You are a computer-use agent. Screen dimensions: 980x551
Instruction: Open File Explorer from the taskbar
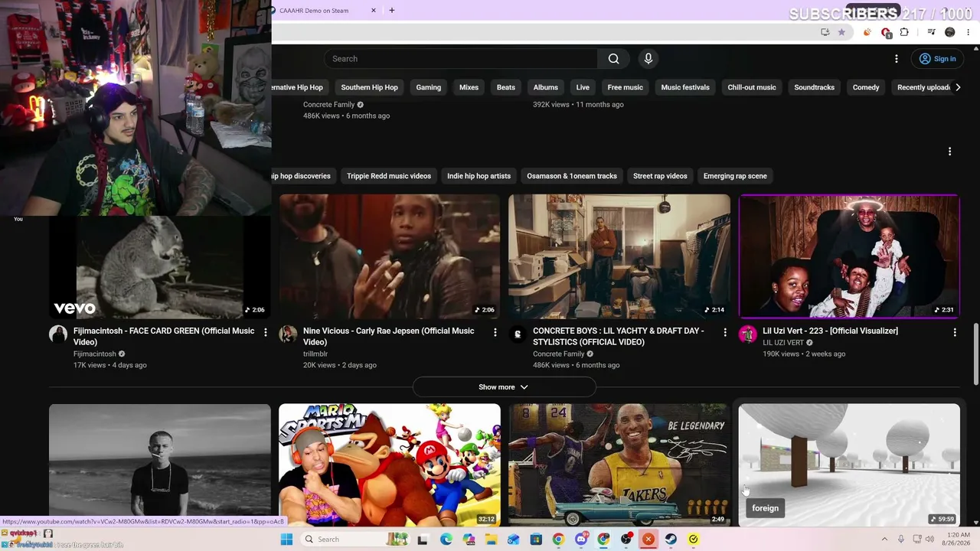point(491,540)
